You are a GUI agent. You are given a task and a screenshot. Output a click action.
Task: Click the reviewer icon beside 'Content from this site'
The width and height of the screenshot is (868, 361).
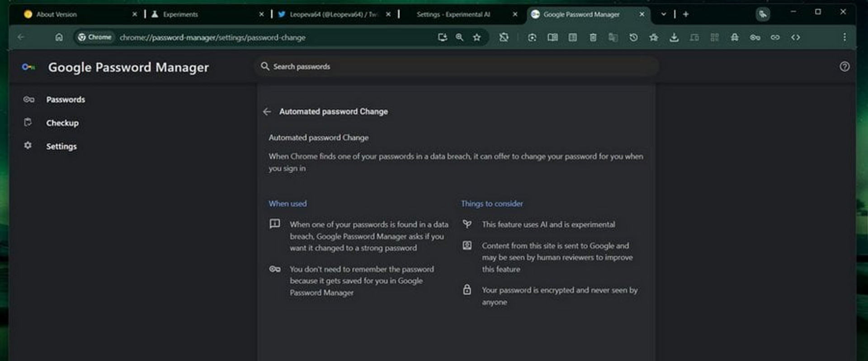[467, 245]
